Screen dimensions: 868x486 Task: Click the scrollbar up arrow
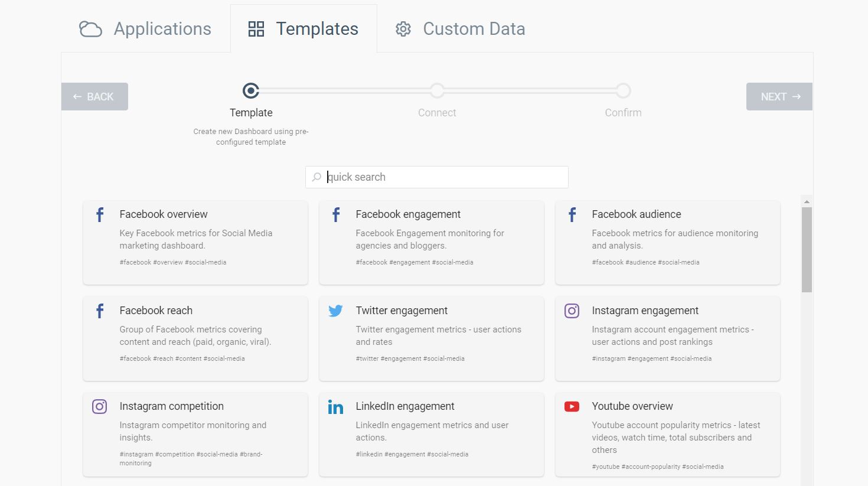click(x=807, y=201)
